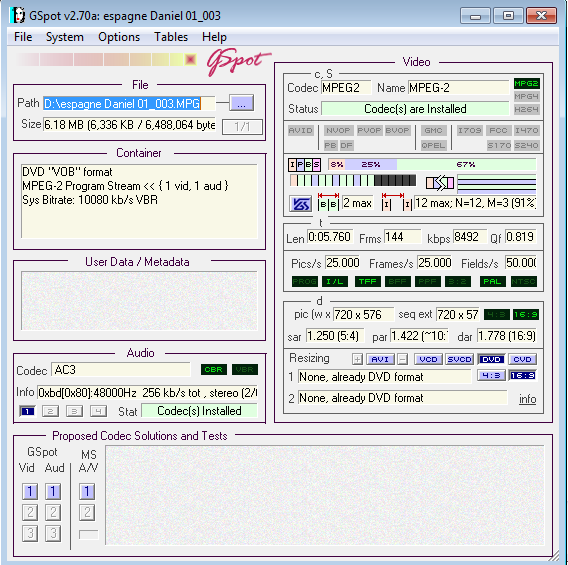This screenshot has width=568, height=565.
Task: Select DVD resizing target
Action: (491, 359)
